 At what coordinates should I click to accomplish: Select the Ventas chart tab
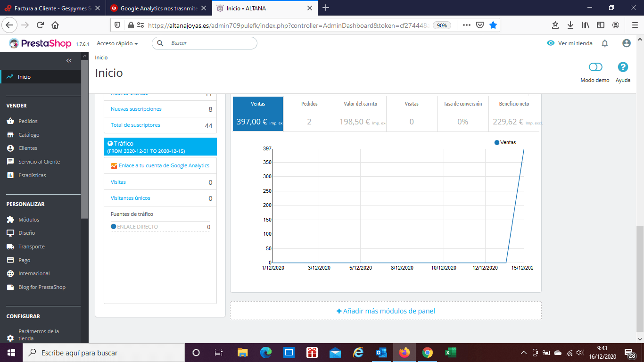258,114
